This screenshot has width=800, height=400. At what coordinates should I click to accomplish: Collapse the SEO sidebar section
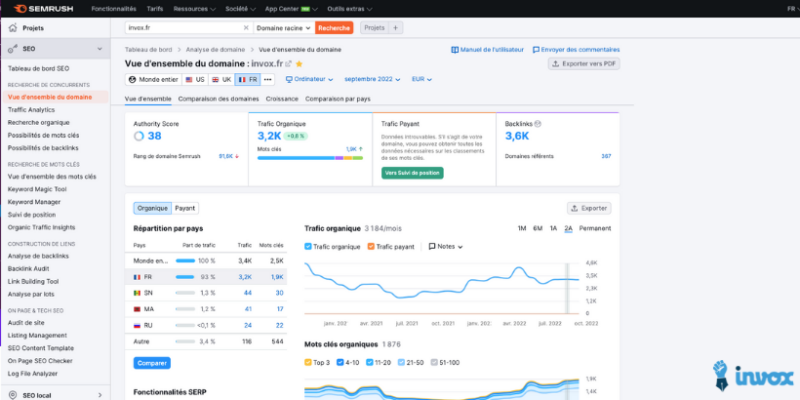pyautogui.click(x=99, y=49)
